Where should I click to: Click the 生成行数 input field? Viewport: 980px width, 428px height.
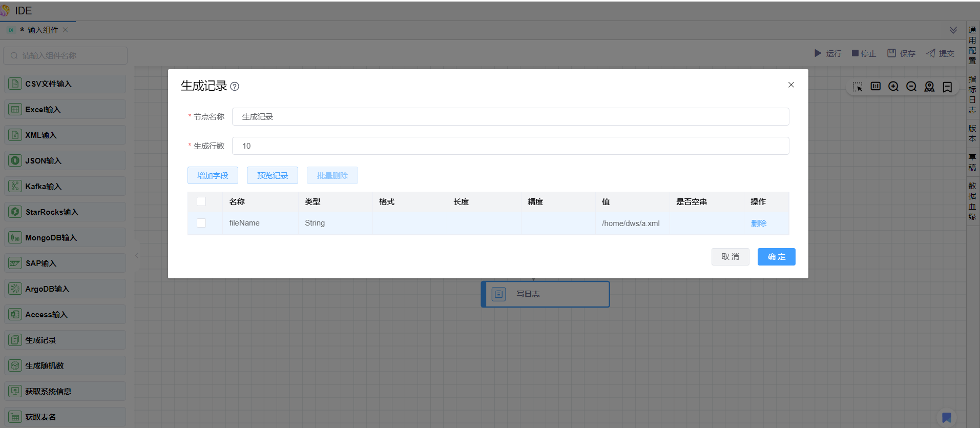[510, 146]
